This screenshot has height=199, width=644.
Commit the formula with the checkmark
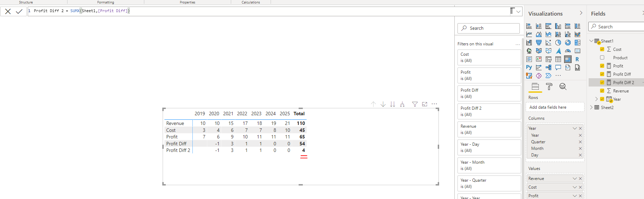pyautogui.click(x=19, y=11)
